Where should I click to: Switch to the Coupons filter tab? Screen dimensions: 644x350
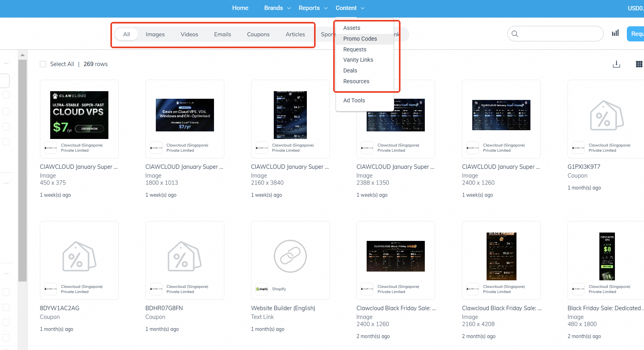(258, 34)
